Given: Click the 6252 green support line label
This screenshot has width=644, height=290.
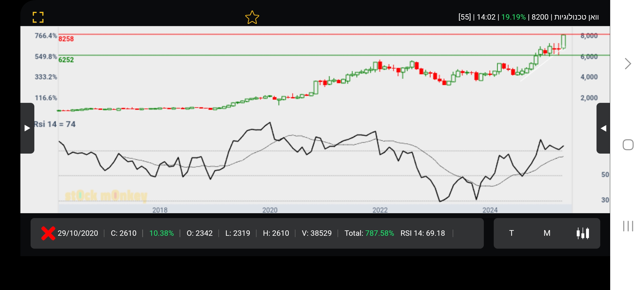Looking at the screenshot, I should coord(66,60).
